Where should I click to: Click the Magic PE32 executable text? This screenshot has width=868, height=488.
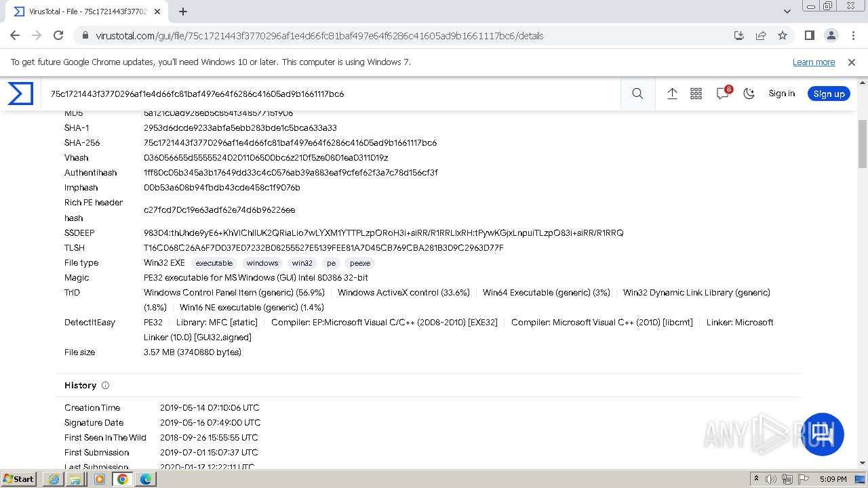tap(256, 278)
